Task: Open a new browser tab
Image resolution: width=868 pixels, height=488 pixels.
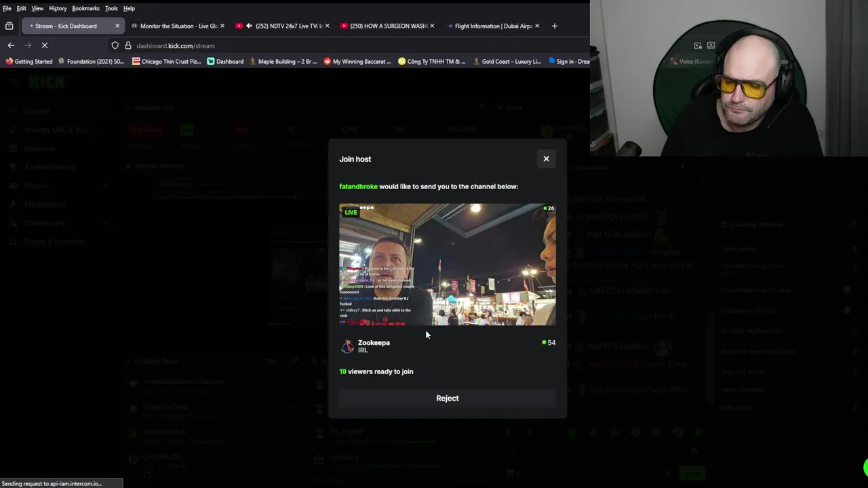Action: pyautogui.click(x=554, y=26)
